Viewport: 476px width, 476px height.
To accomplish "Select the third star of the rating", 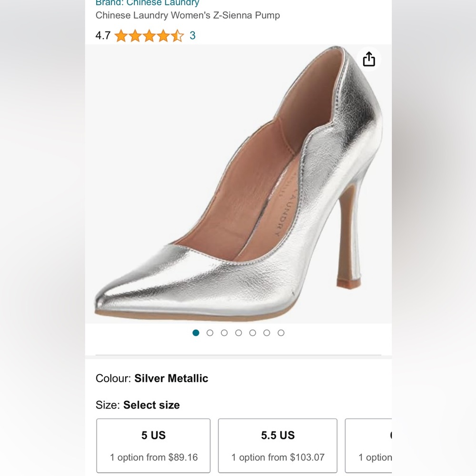I will 150,35.
